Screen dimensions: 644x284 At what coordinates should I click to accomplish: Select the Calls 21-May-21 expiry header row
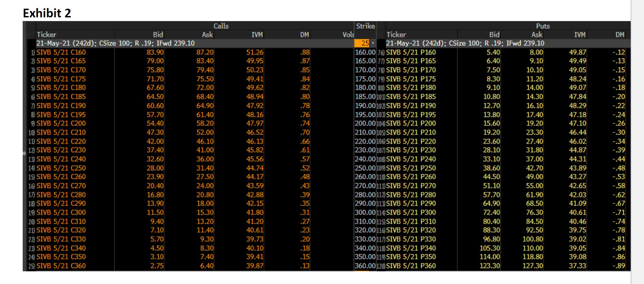[195, 43]
